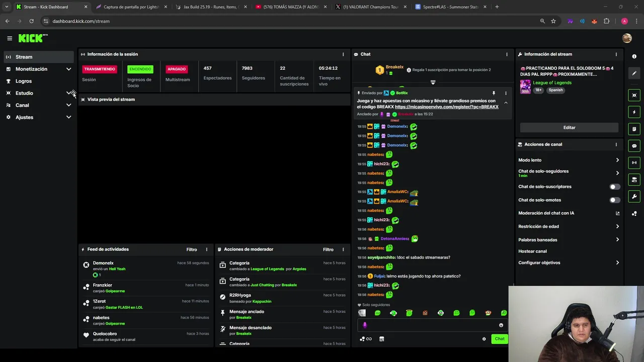Click the pencil edit icon in right rail

point(634,73)
